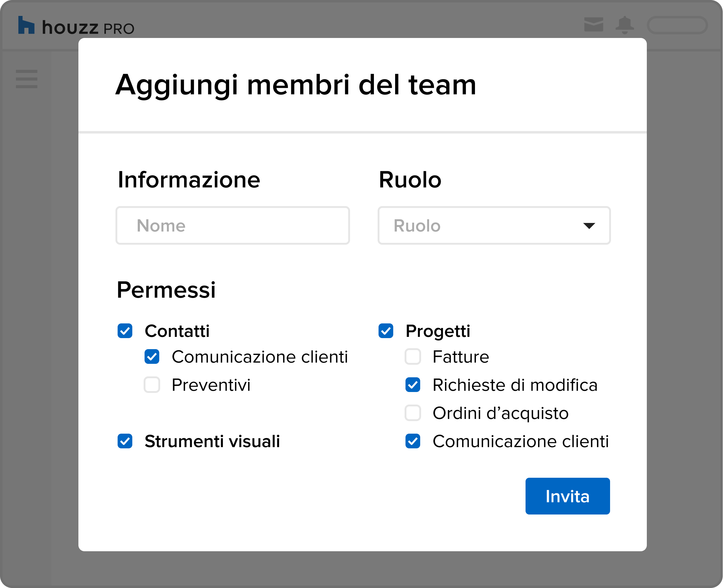
Task: Focus the Nome input field
Action: (x=233, y=226)
